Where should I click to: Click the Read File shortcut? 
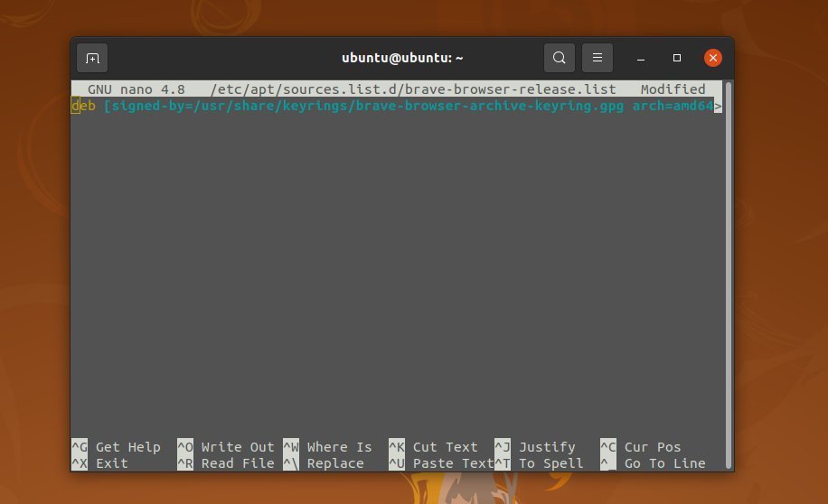237,463
